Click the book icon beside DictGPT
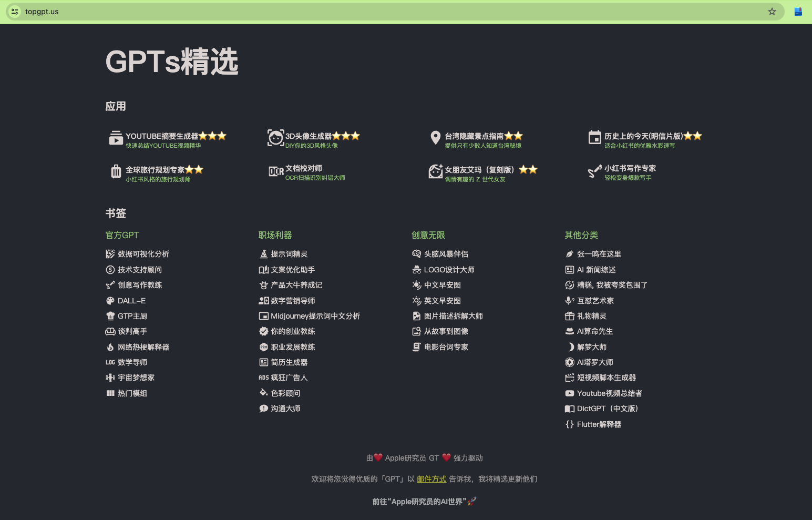 570,409
